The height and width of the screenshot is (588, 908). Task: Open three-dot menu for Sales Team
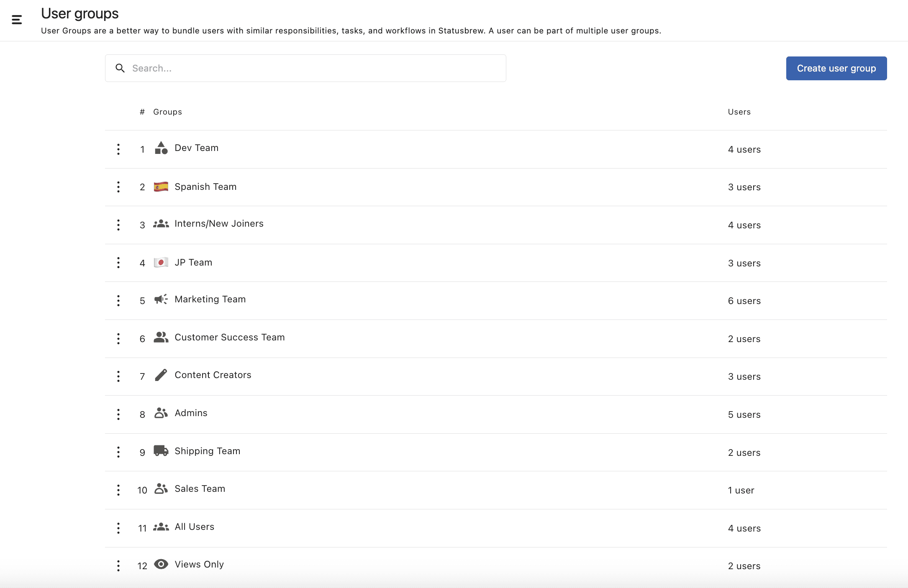[118, 490]
